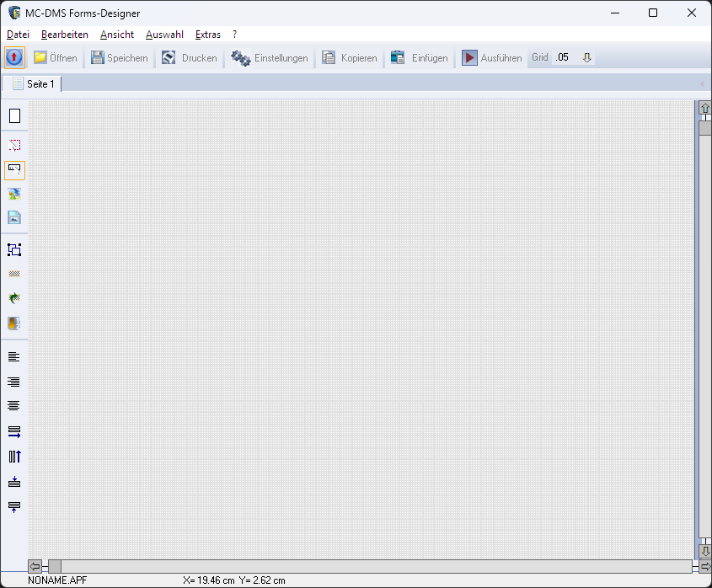712x588 pixels.
Task: Click the center alignment icon
Action: tap(14, 406)
